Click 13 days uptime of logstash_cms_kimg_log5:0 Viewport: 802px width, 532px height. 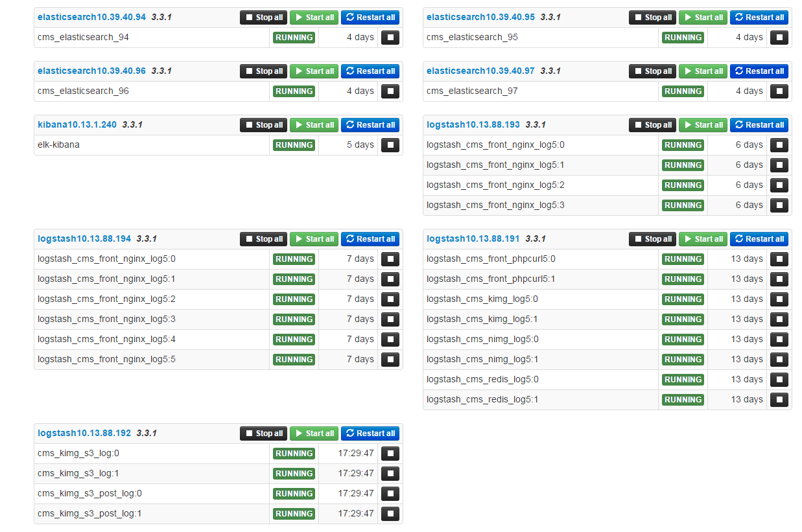point(747,299)
